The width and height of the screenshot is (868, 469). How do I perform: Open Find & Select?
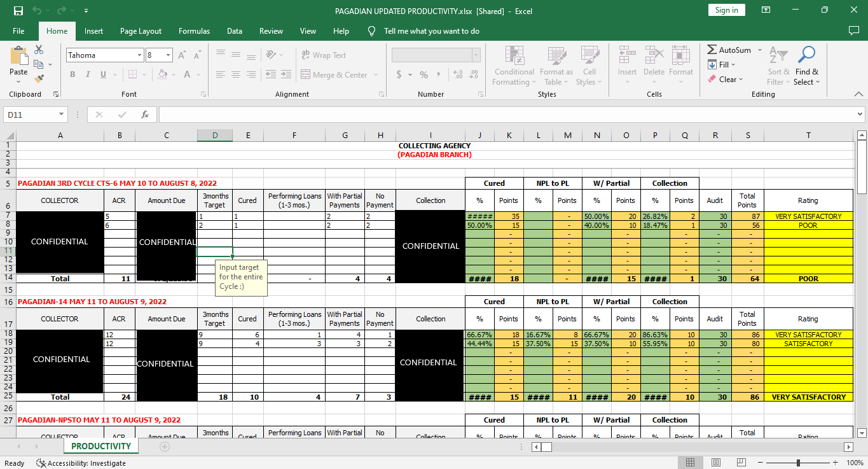pos(807,66)
